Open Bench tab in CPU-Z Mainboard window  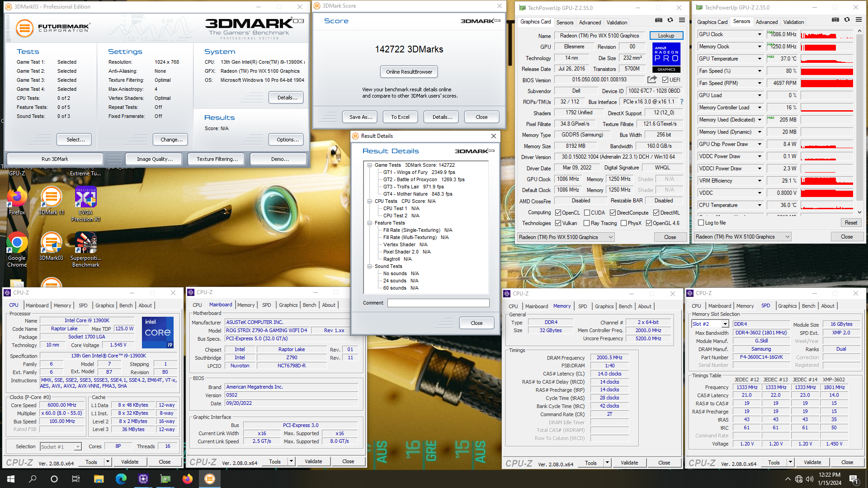click(x=309, y=305)
